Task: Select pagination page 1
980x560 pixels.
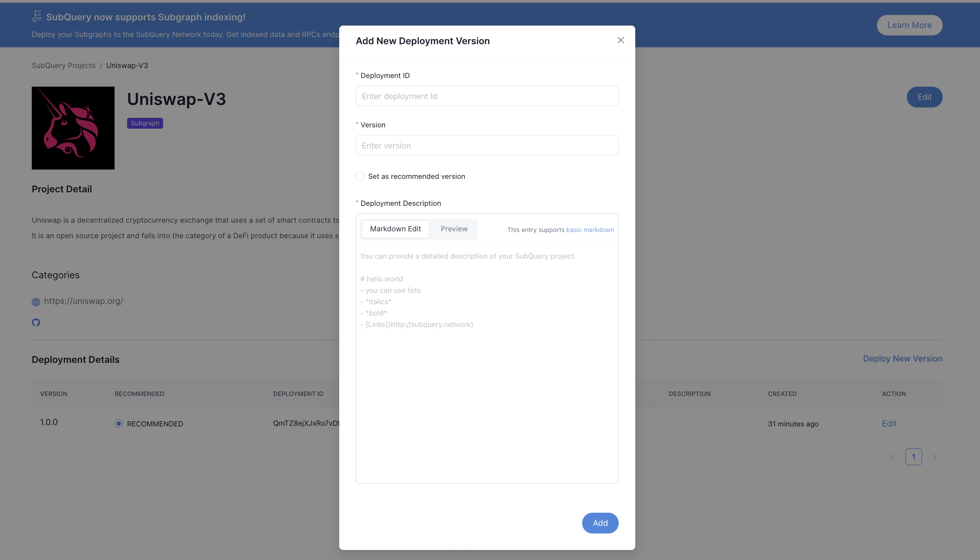Action: (x=913, y=456)
